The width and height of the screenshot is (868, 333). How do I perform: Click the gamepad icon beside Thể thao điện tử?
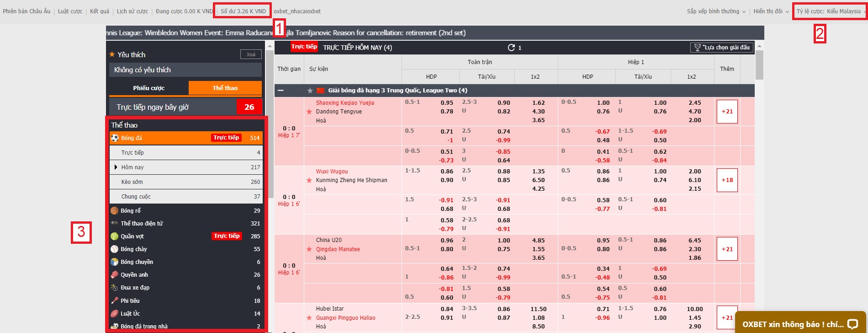coord(114,223)
